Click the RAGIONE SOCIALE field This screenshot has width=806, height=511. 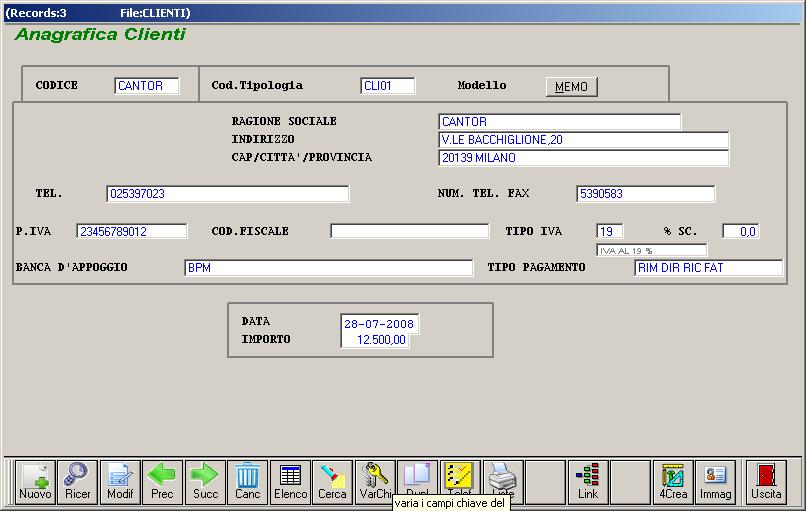tap(560, 122)
